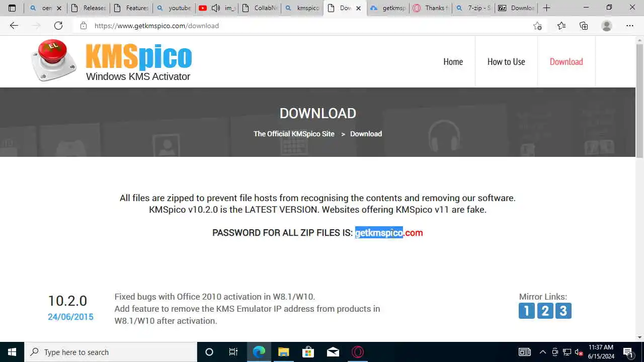The image size is (644, 362).
Task: Select the Edge taskbar icon
Action: [x=259, y=352]
